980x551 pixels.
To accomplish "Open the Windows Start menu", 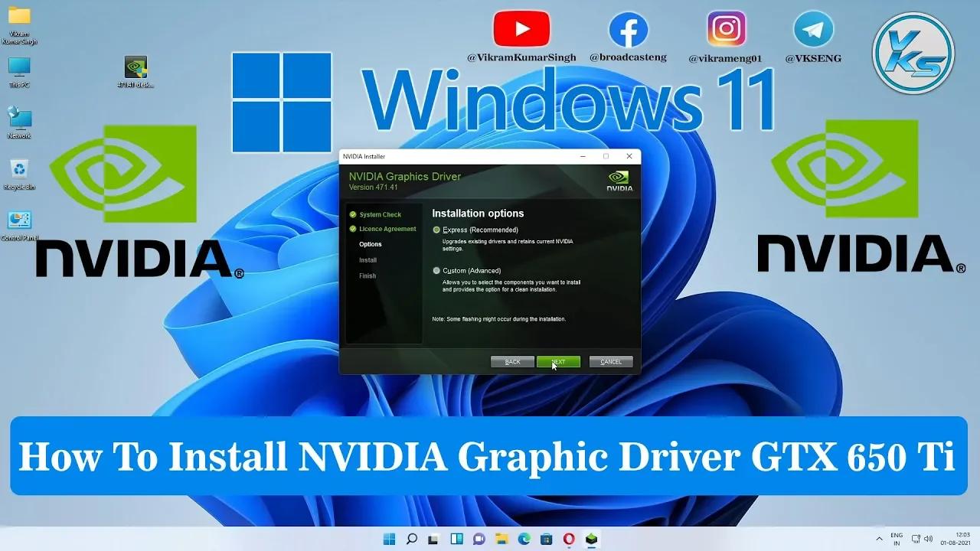I will (389, 539).
